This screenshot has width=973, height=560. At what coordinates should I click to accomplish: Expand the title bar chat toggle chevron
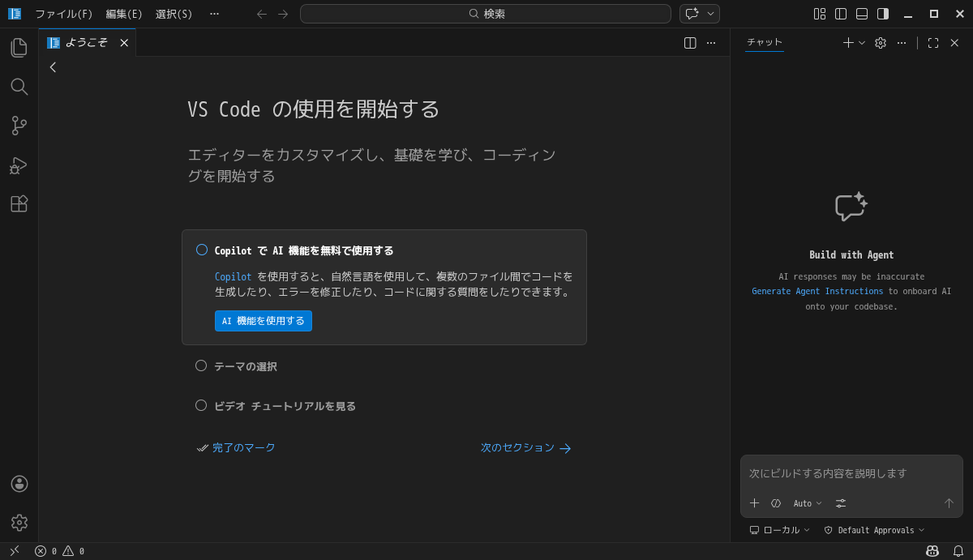click(711, 14)
